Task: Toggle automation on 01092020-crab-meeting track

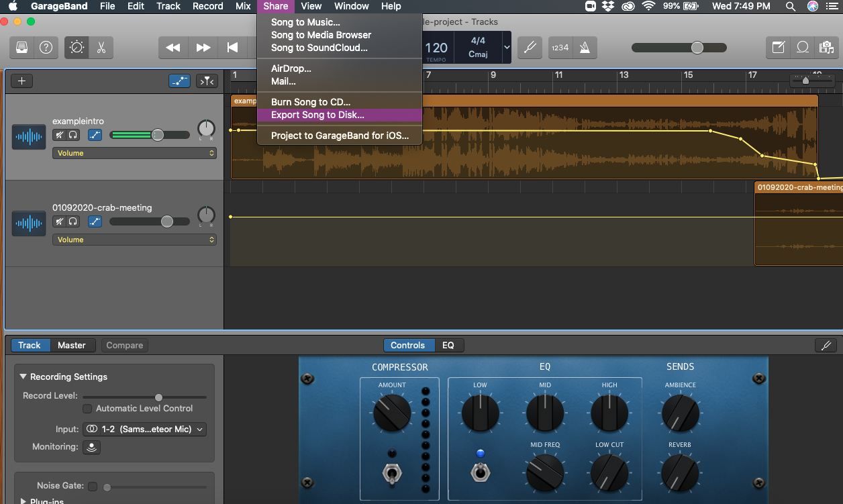Action: (x=95, y=221)
